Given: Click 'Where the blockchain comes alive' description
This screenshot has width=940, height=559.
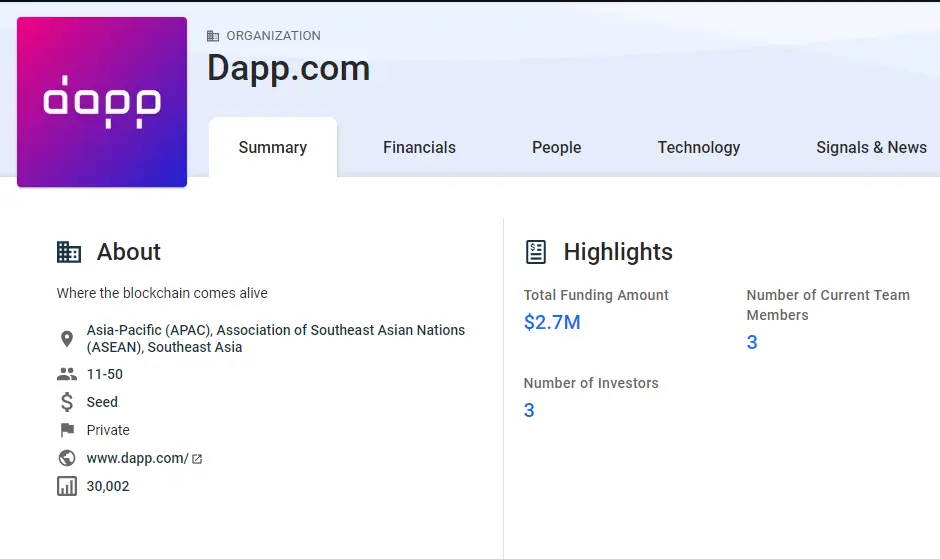Looking at the screenshot, I should [x=162, y=293].
